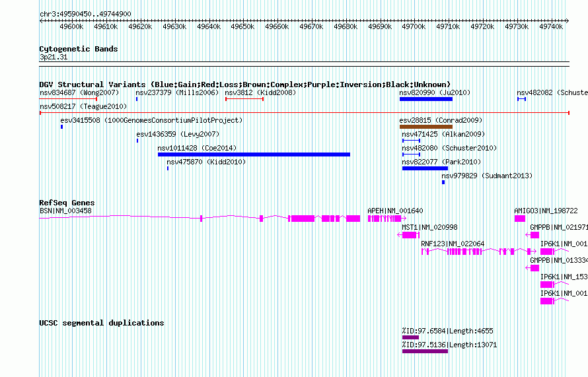
Task: Open the GMPPB|NM_013334 gene label
Action: pos(559,260)
